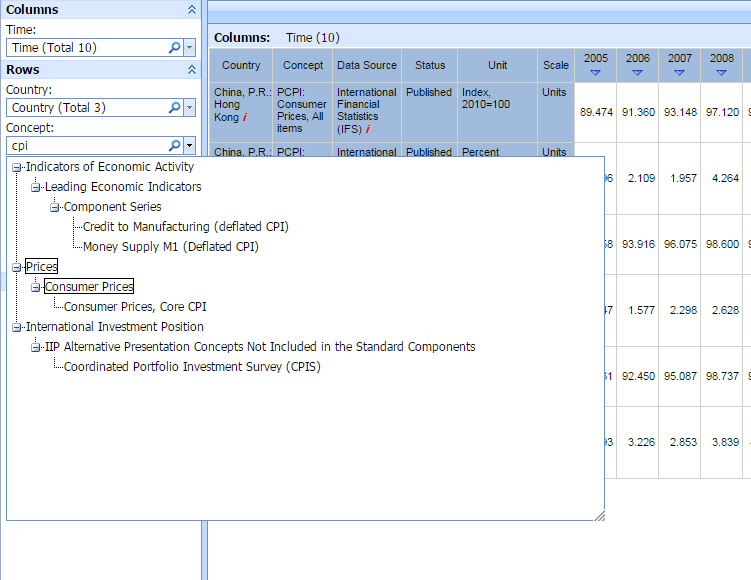Click the sort arrow under 2006
Image resolution: width=751 pixels, height=580 pixels.
click(638, 73)
